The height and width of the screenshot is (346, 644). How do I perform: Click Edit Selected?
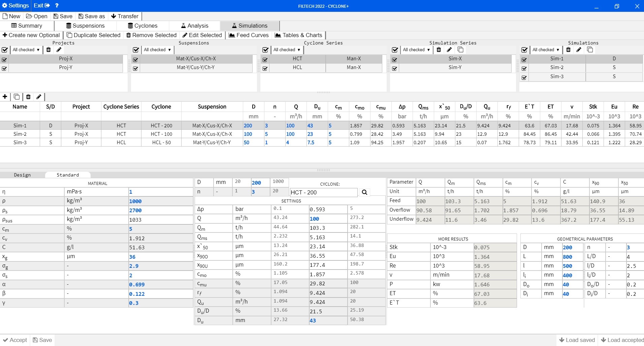pos(202,35)
